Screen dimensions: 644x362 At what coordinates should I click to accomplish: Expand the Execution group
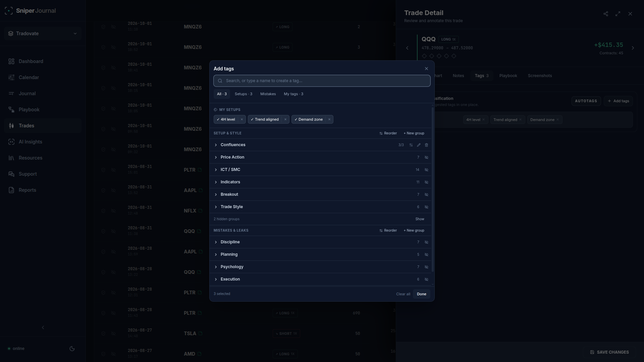216,279
